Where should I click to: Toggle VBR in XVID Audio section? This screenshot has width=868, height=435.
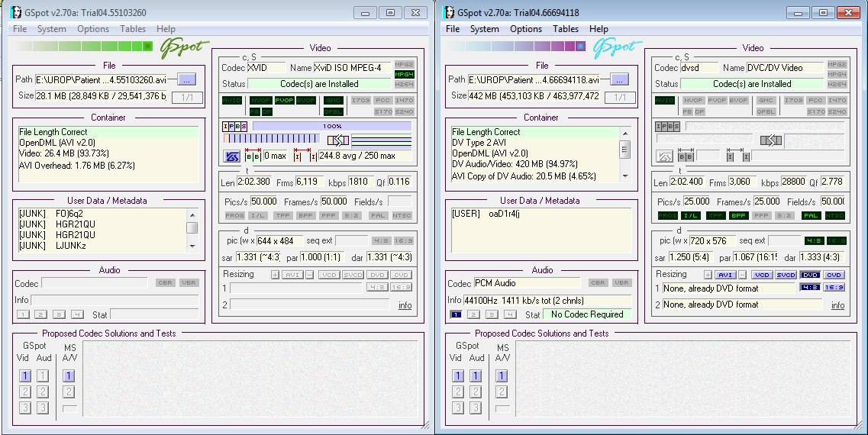pyautogui.click(x=189, y=282)
